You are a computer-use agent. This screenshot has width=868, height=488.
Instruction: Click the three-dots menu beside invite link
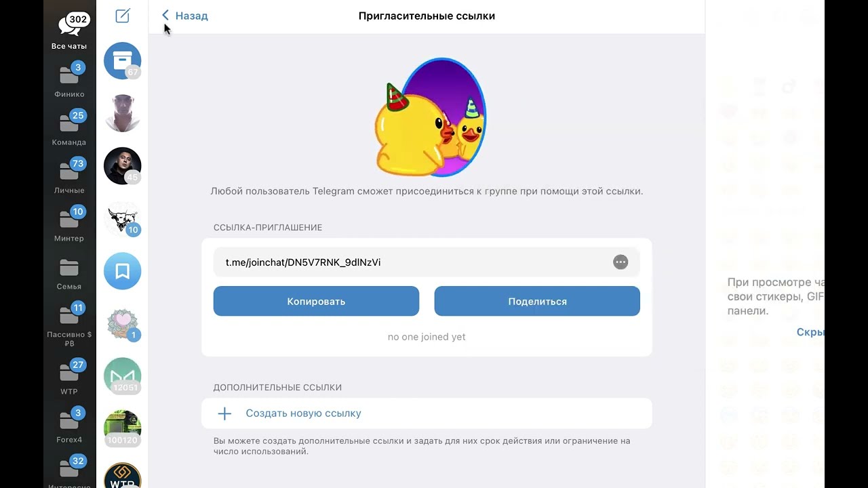pyautogui.click(x=620, y=262)
